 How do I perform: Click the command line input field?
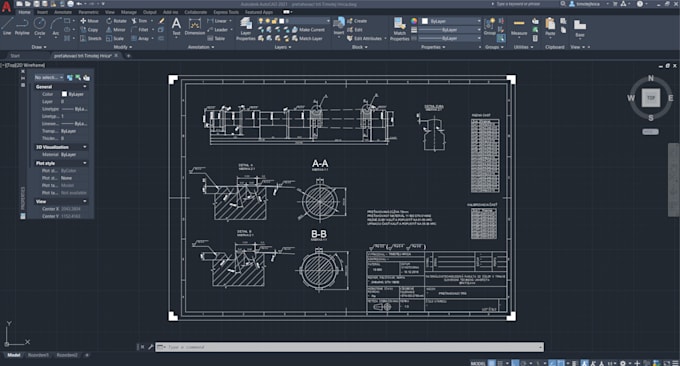pyautogui.click(x=350, y=347)
